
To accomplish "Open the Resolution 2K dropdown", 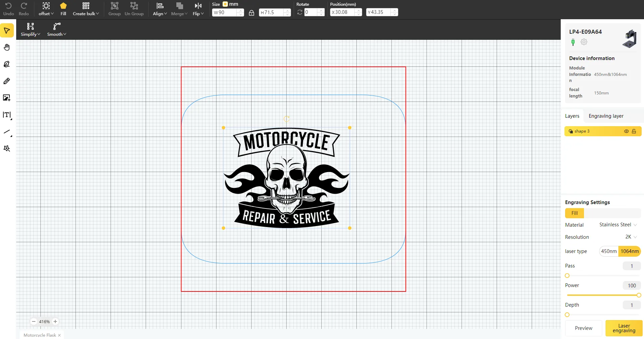I will [x=631, y=237].
